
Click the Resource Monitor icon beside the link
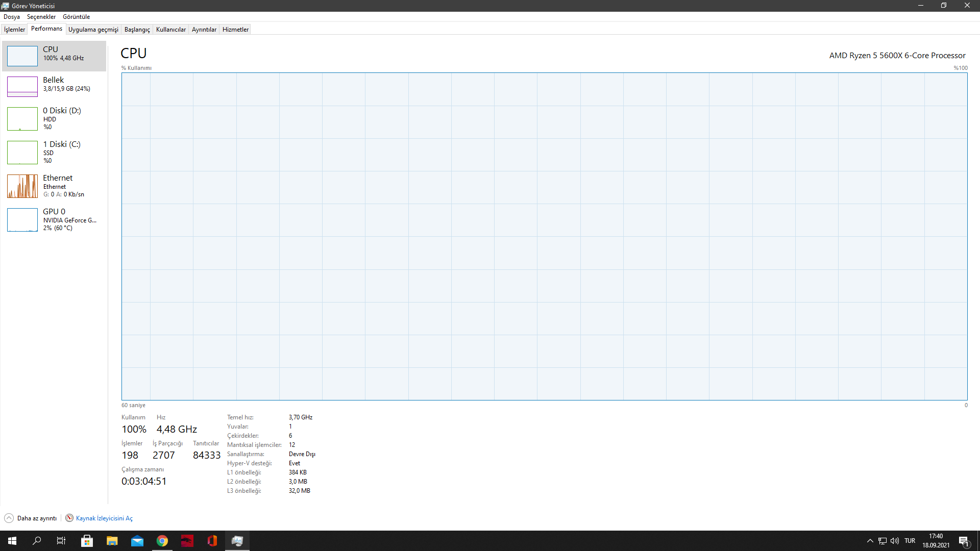(69, 518)
